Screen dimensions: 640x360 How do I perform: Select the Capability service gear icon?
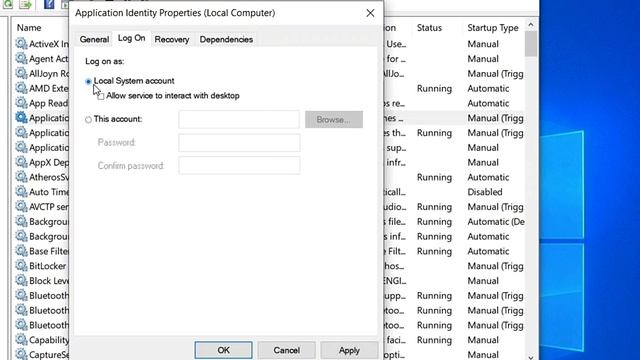click(21, 339)
